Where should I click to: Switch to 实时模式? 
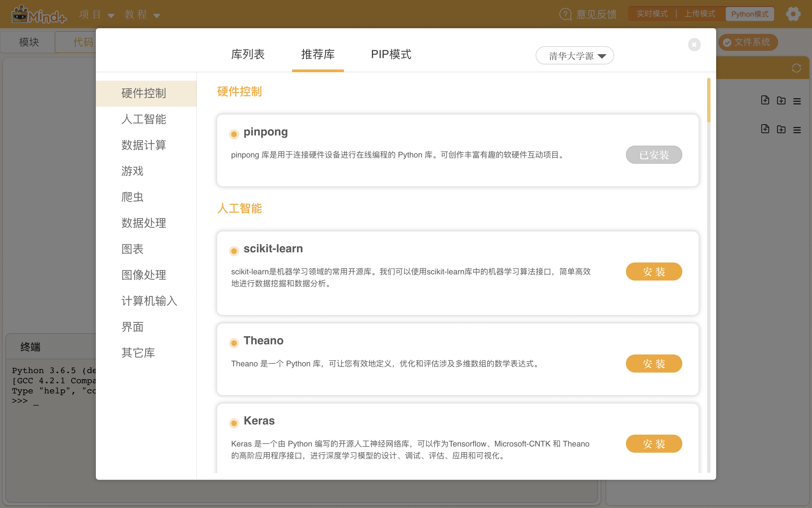pyautogui.click(x=652, y=14)
